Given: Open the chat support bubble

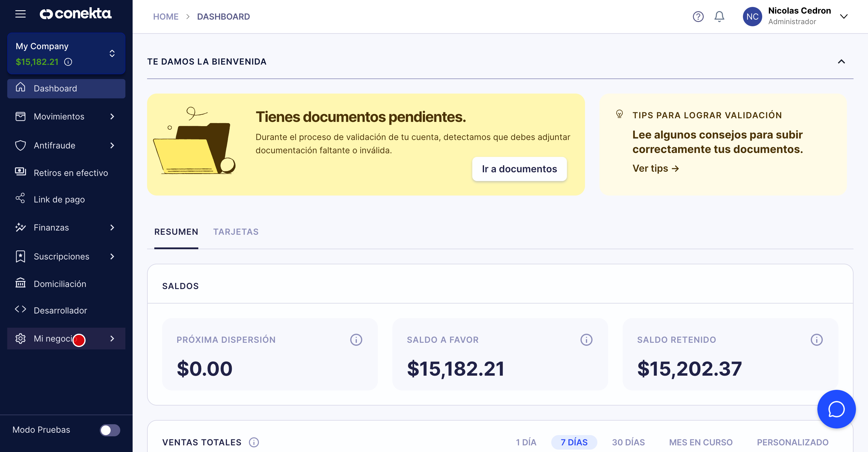Looking at the screenshot, I should pos(836,409).
